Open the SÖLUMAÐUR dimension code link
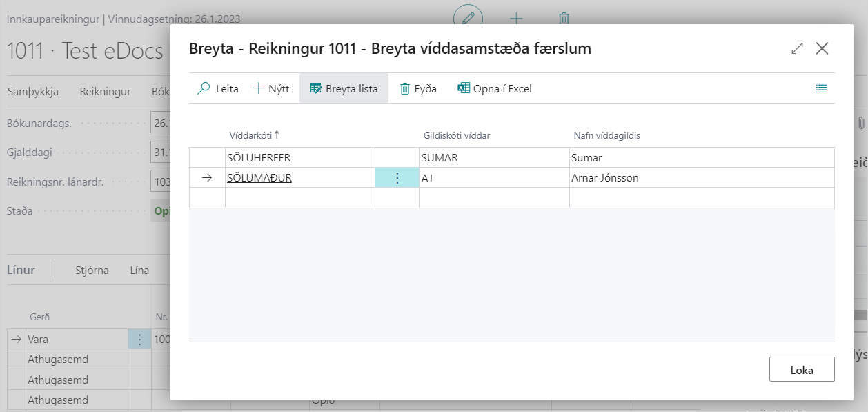Image resolution: width=868 pixels, height=412 pixels. (259, 178)
